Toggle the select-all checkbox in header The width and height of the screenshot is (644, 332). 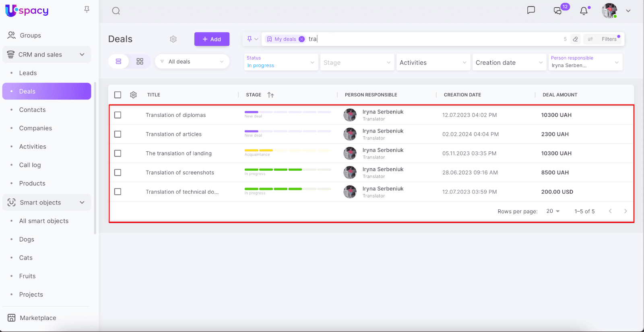[x=118, y=95]
